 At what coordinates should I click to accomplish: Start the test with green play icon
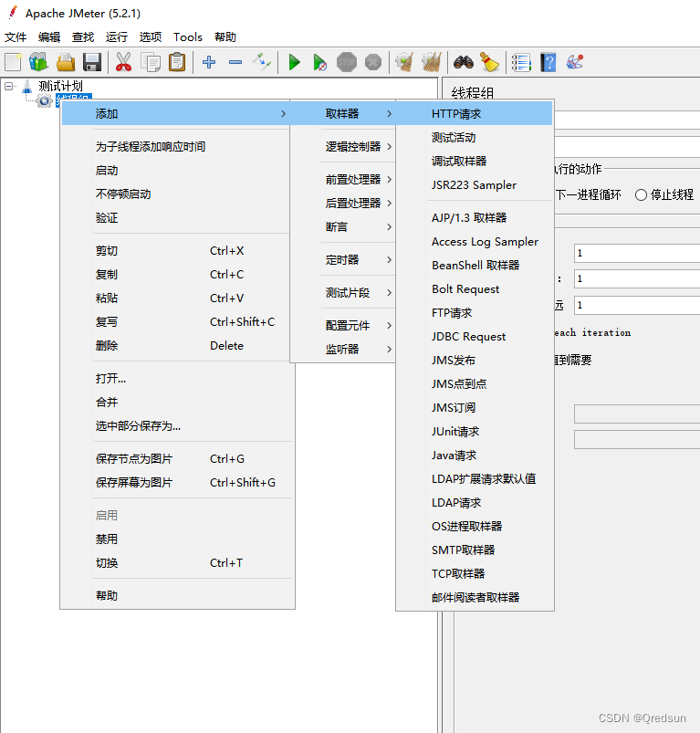295,62
